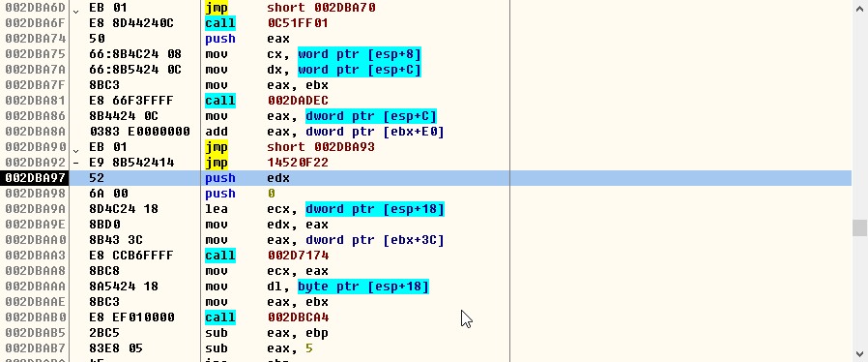Click the jmp short 002DBA93 instruction

pyautogui.click(x=290, y=147)
